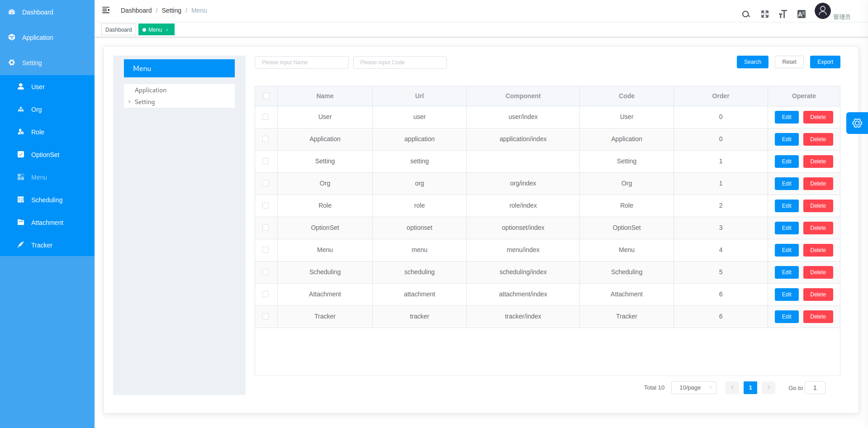Screen dimensions: 868x428
Task: Switch to the Dashboard tab
Action: pyautogui.click(x=119, y=30)
